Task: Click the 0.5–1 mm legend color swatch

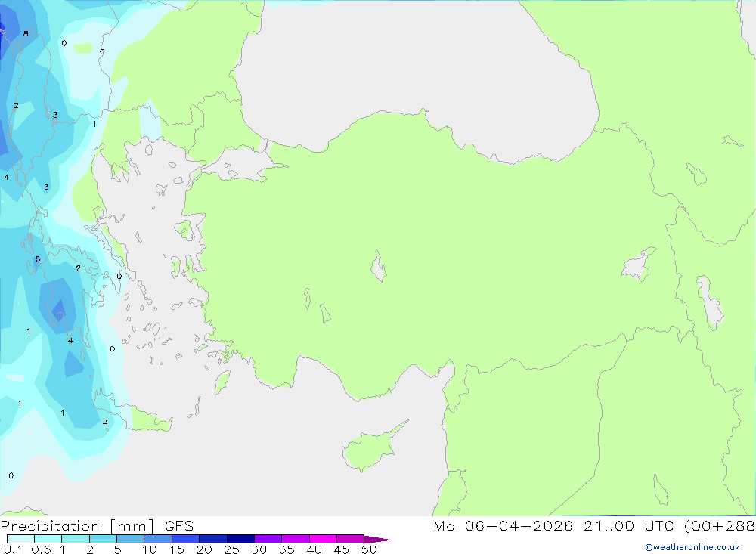Action: pos(48,539)
